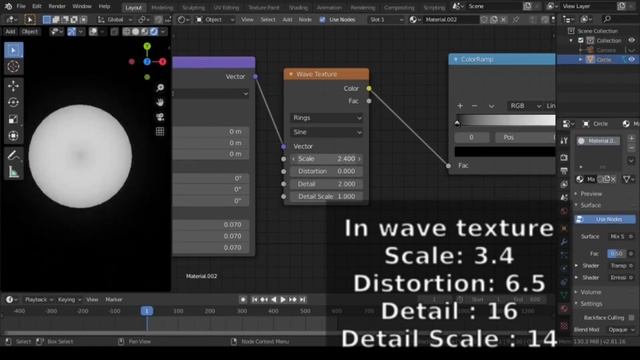The width and height of the screenshot is (640, 360).
Task: Open the timeline Marker menu
Action: coord(114,300)
